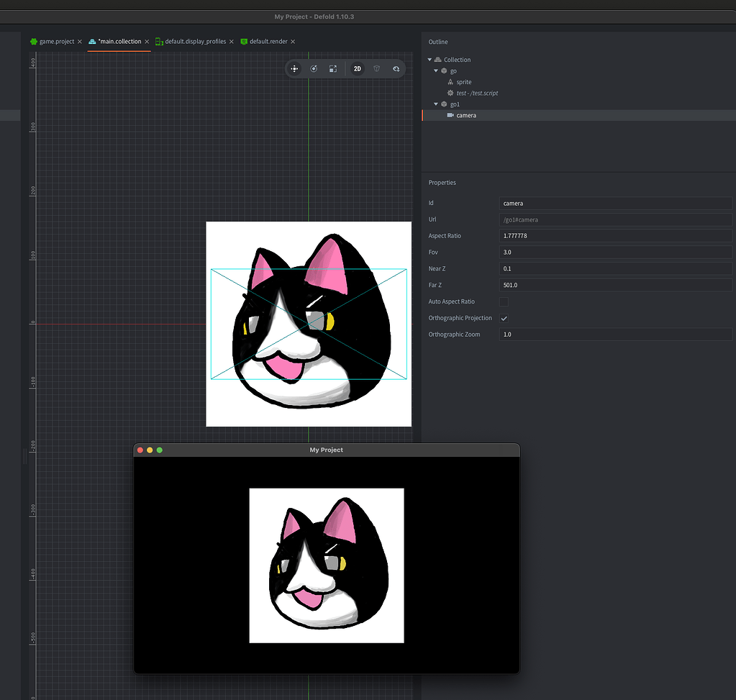Viewport: 736px width, 700px height.
Task: Enable the Auto Aspect Ratio checkbox
Action: point(504,301)
